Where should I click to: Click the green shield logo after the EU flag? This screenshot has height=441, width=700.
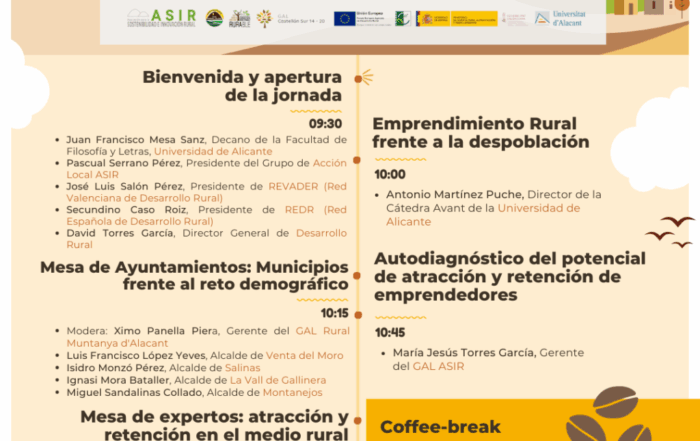click(403, 19)
